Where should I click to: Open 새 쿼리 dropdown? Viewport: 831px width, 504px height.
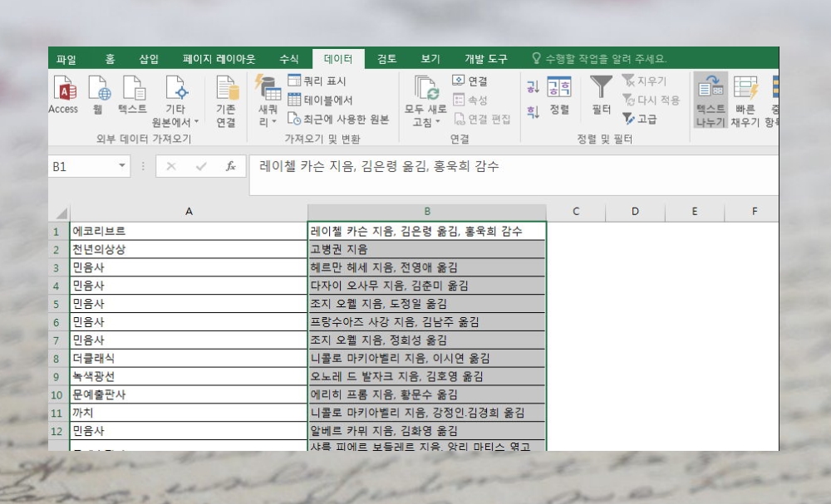pos(268,101)
